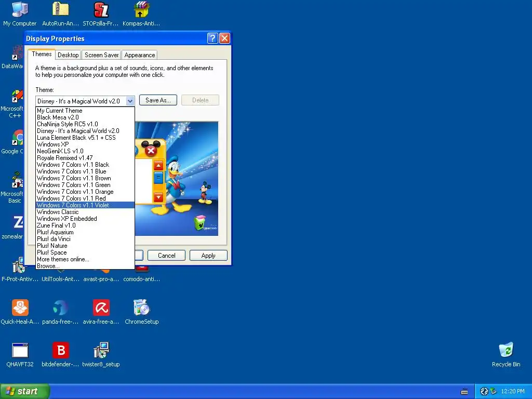Click the second system tray icon beside clock
Viewport: 532px width, 399px height.
tap(494, 391)
